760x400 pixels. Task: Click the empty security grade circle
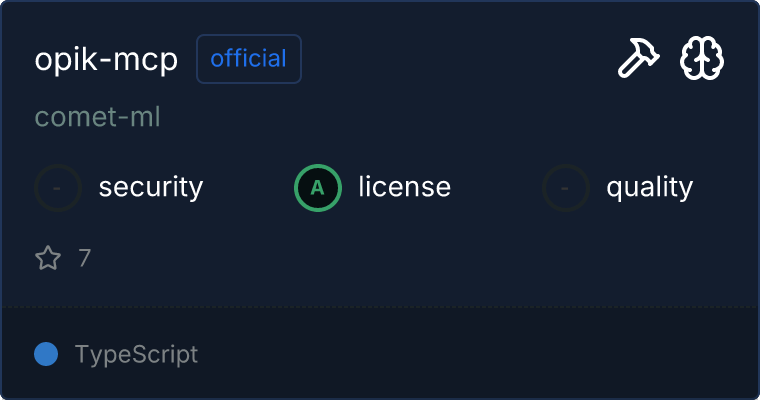coord(58,187)
